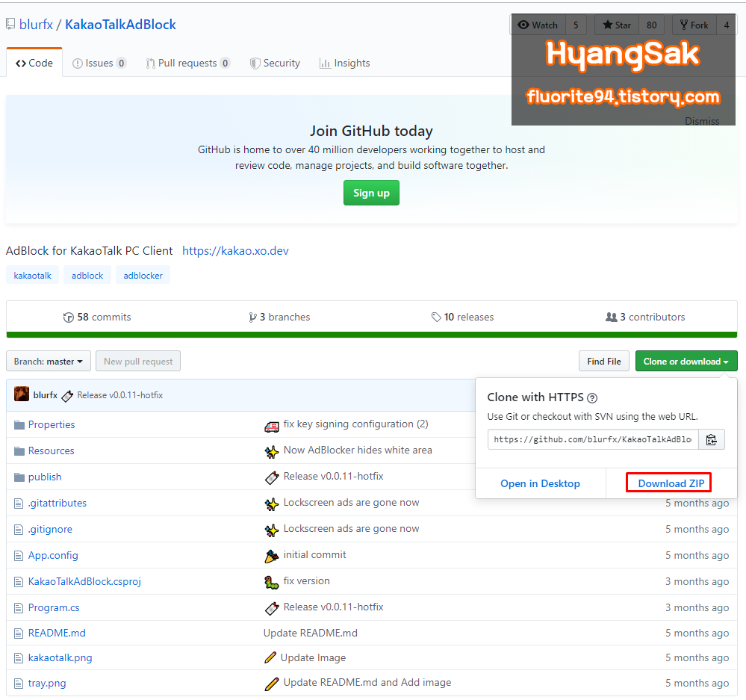Screen dimensions: 746x700
Task: Click the Issues circle icon
Action: tap(77, 64)
